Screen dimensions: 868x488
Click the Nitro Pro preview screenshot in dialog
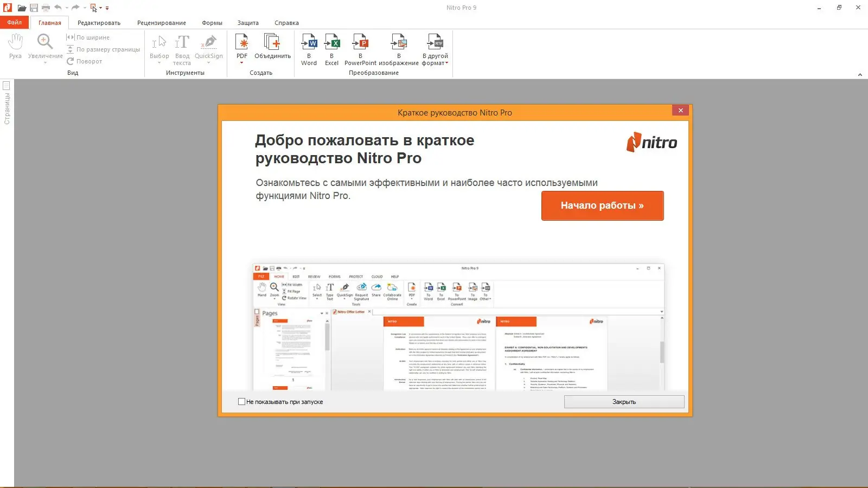point(458,327)
